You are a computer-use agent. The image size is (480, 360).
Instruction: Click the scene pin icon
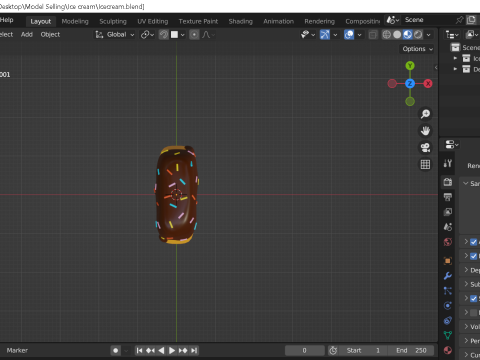coord(460,20)
